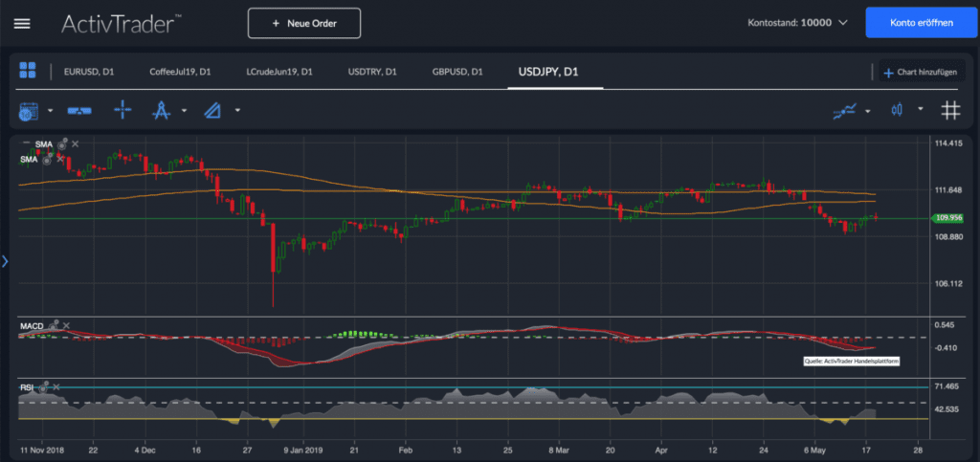Remove the lower SMA indicator
Viewport: 980px width, 462px height.
(60, 159)
